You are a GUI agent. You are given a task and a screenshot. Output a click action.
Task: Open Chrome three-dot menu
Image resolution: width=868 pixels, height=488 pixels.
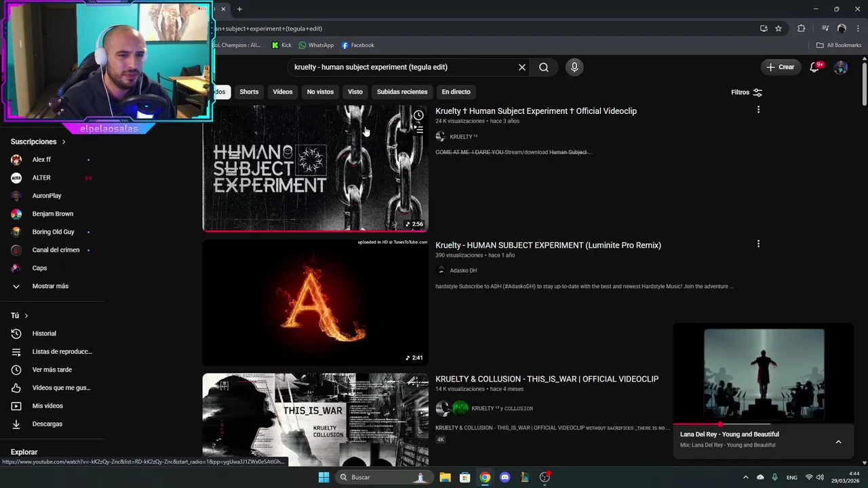(858, 28)
